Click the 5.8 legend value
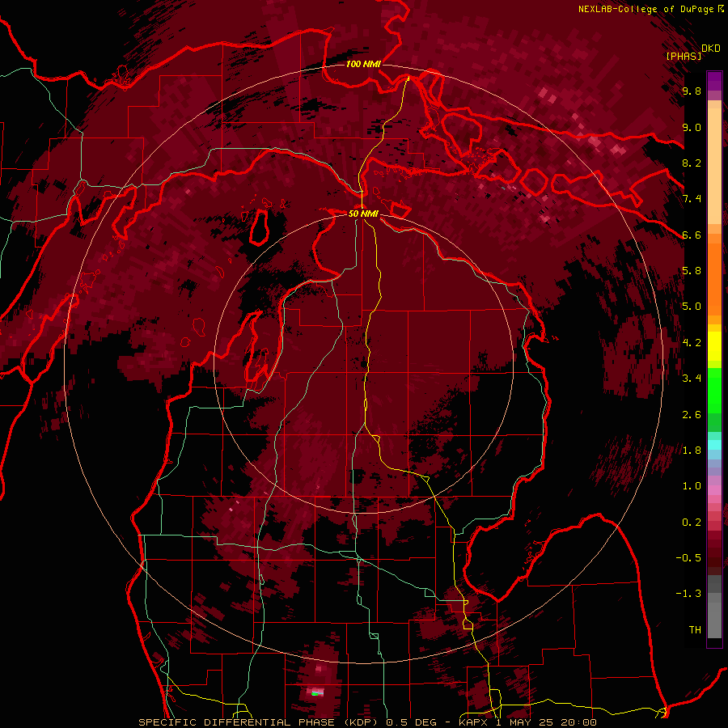 (x=692, y=271)
